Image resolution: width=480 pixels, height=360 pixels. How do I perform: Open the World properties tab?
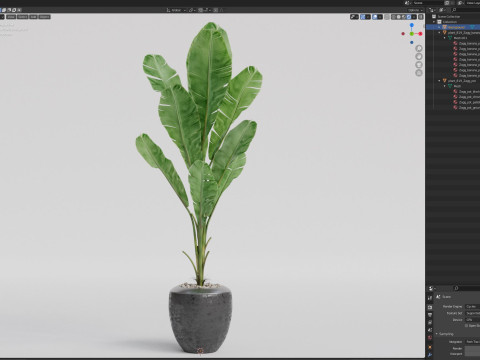[430, 338]
